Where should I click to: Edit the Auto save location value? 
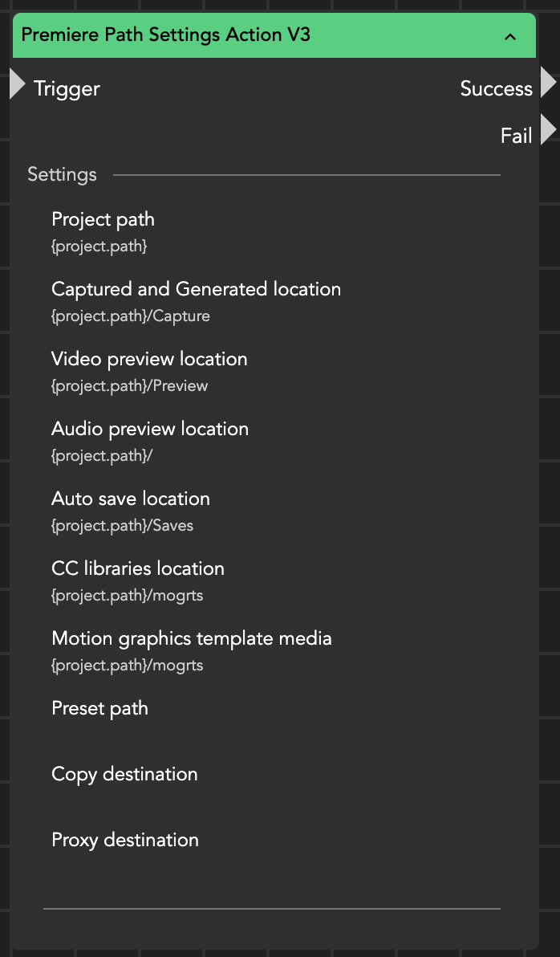(122, 526)
